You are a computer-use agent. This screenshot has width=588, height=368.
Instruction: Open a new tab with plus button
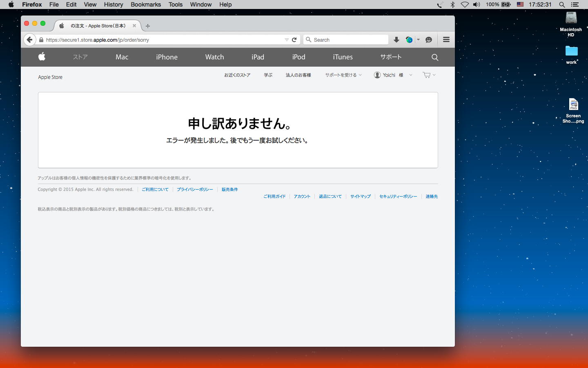148,26
